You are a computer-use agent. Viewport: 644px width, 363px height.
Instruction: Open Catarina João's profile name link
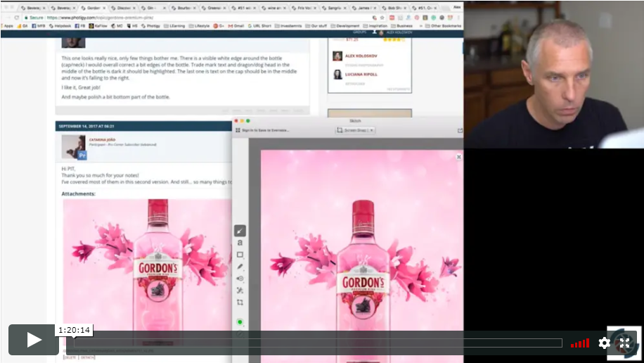click(x=102, y=140)
